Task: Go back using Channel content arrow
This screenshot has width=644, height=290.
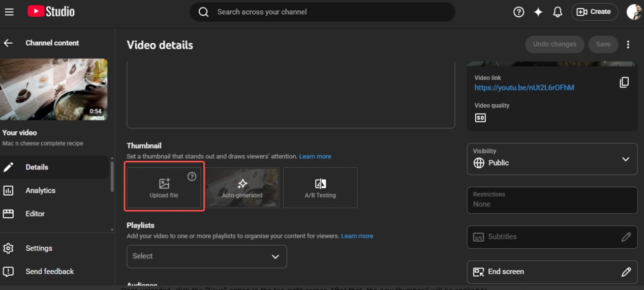Action: coord(8,43)
